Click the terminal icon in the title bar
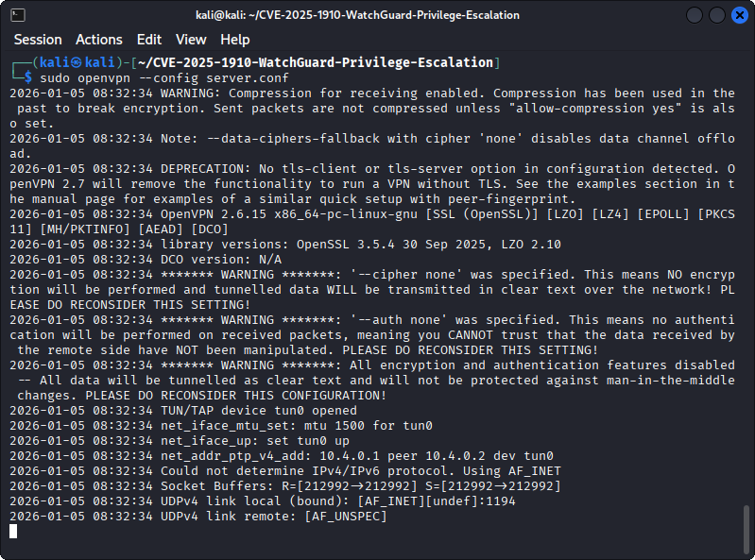 coord(18,14)
